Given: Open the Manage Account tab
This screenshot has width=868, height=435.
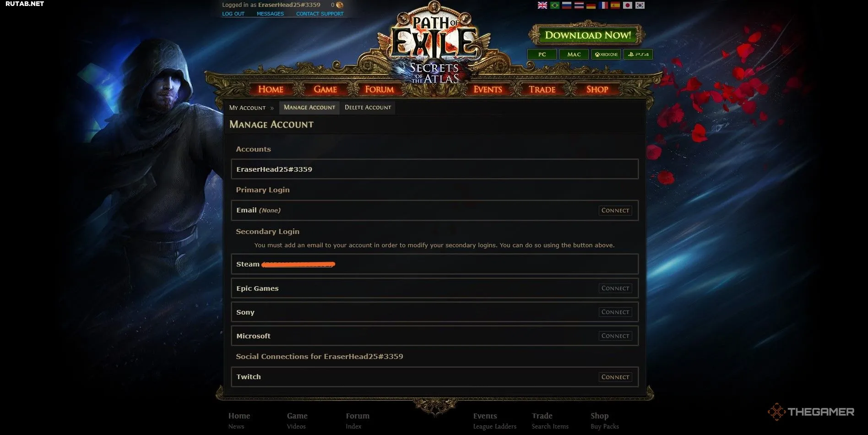Looking at the screenshot, I should pos(309,108).
